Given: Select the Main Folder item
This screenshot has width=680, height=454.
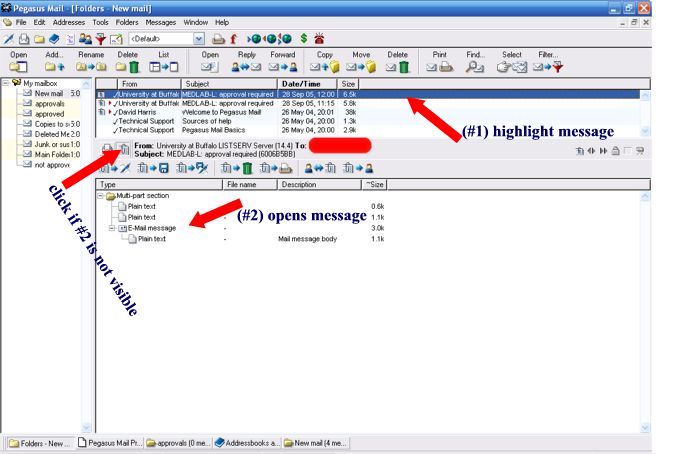Looking at the screenshot, I should click(51, 154).
